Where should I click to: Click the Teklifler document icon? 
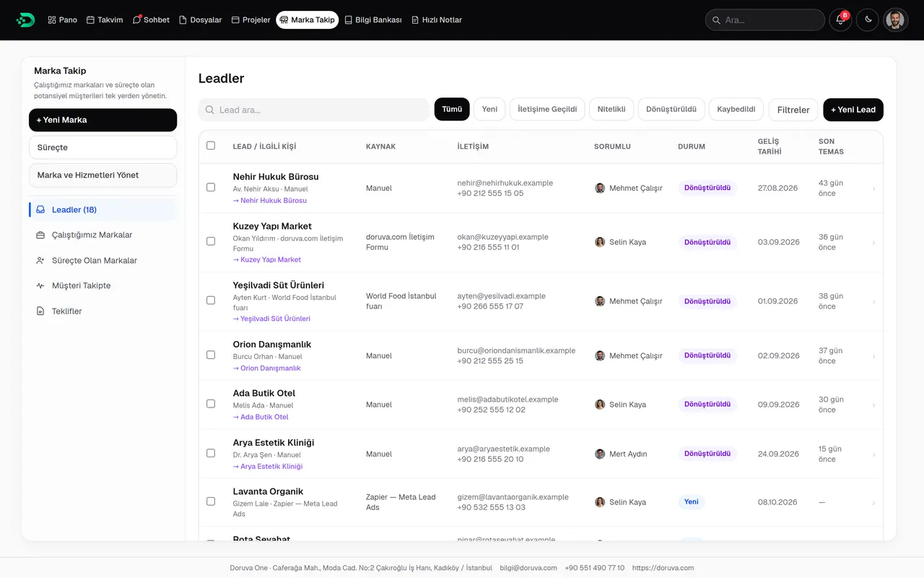(x=40, y=311)
